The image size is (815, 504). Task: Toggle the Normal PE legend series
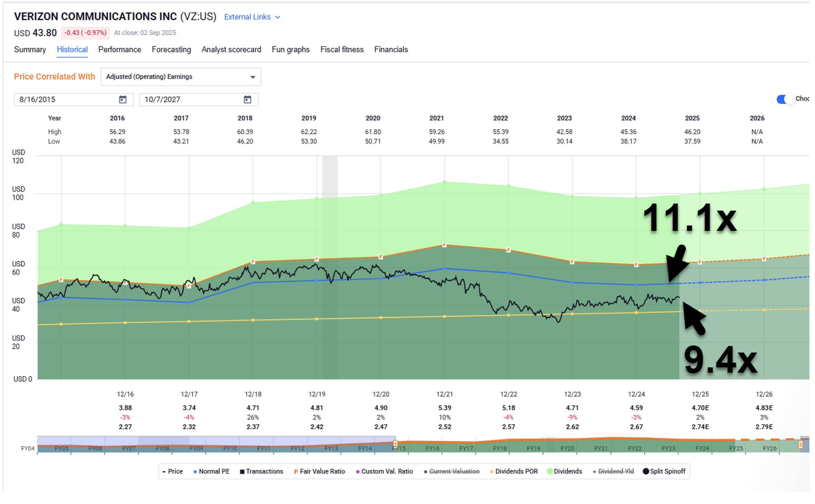[x=211, y=472]
